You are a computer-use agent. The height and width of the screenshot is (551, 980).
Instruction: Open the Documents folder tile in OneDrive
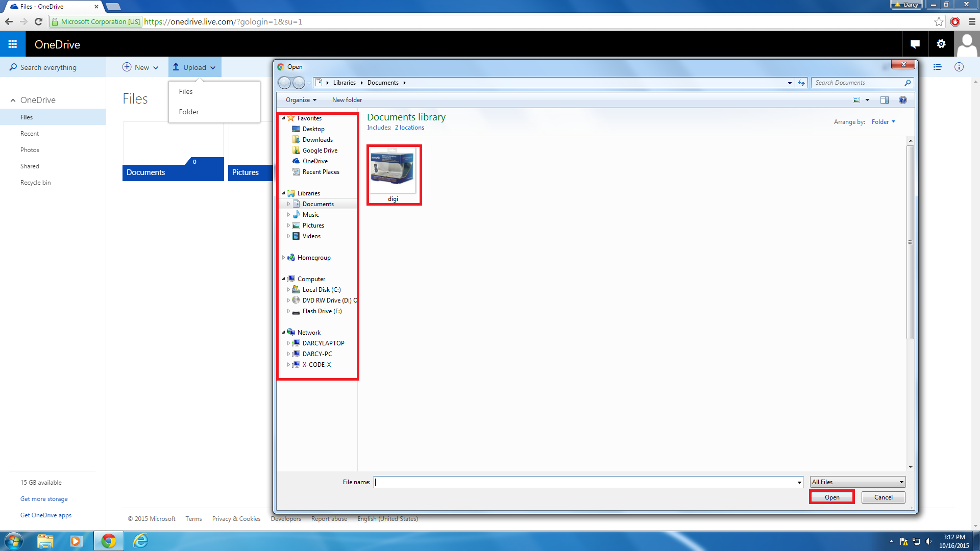(x=173, y=152)
